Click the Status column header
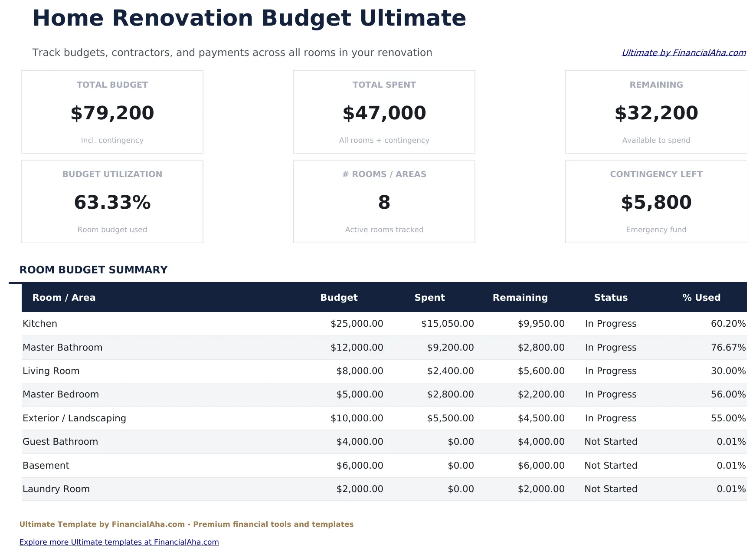Viewport: 756px width, 555px height. click(x=611, y=297)
